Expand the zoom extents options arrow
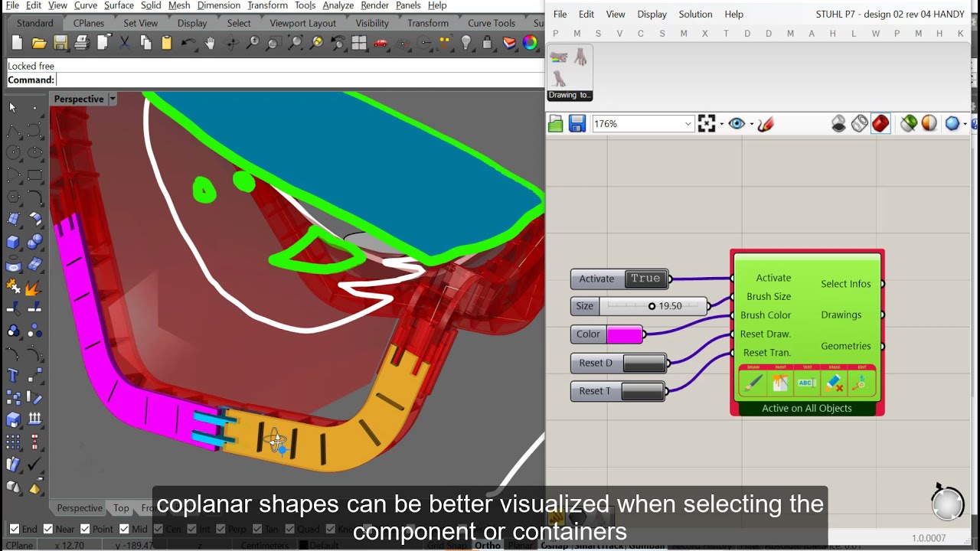Viewport: 980px width, 551px height. point(720,124)
